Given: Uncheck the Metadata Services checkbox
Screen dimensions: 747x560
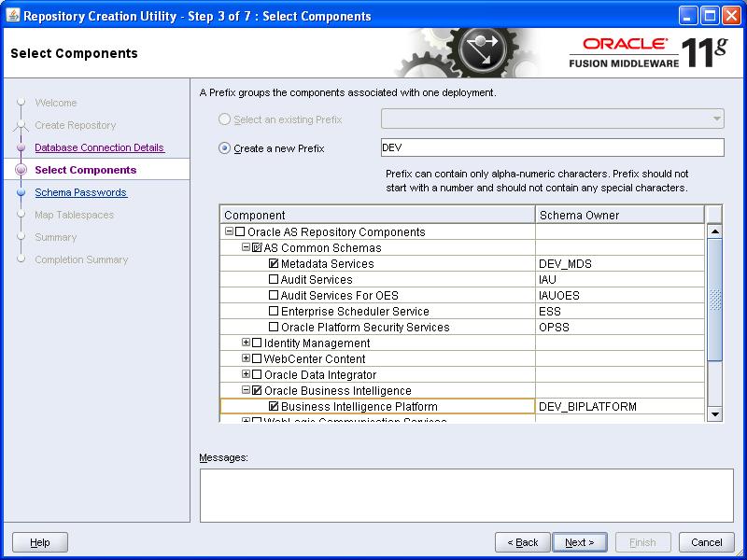Looking at the screenshot, I should pyautogui.click(x=274, y=263).
